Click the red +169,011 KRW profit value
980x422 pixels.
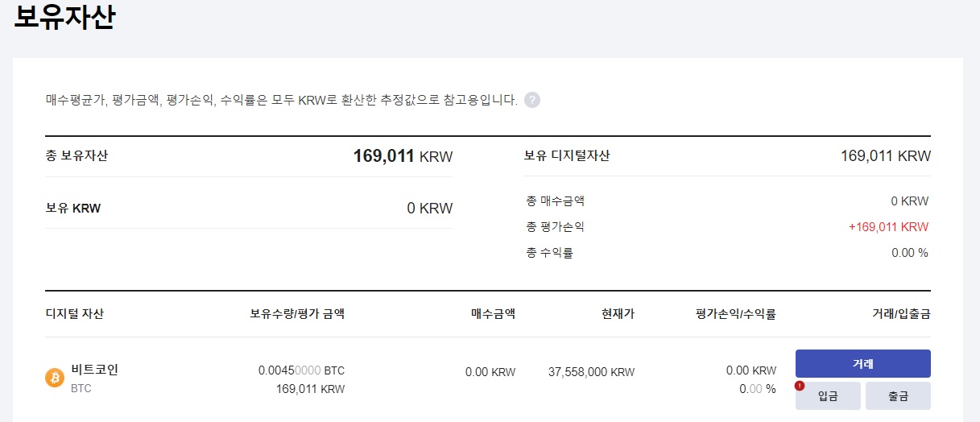888,227
